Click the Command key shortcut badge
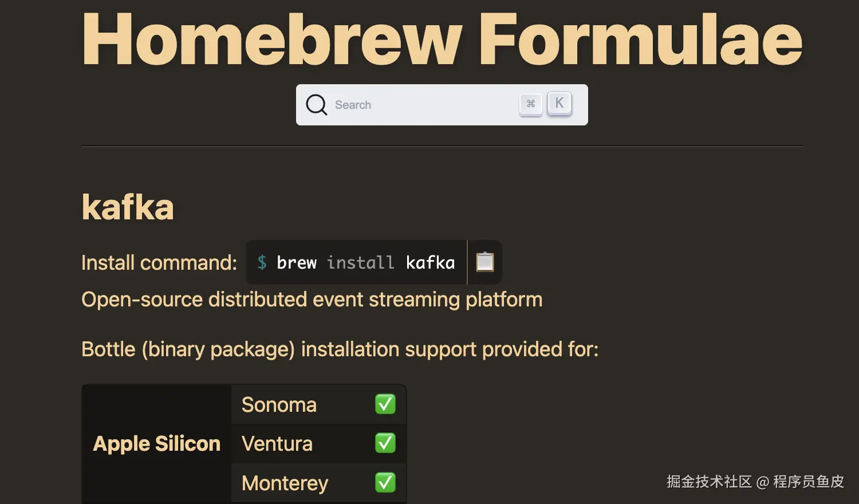Image resolution: width=859 pixels, height=504 pixels. (531, 104)
